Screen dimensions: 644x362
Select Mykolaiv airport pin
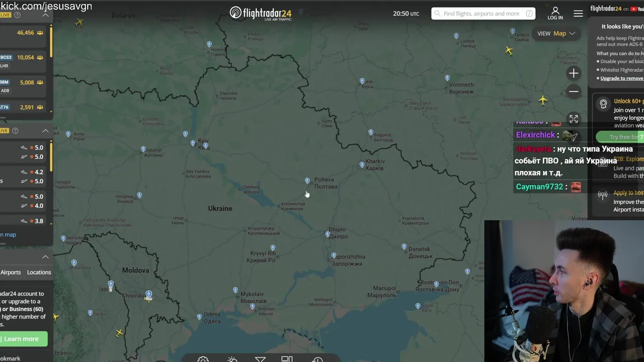pos(235,291)
